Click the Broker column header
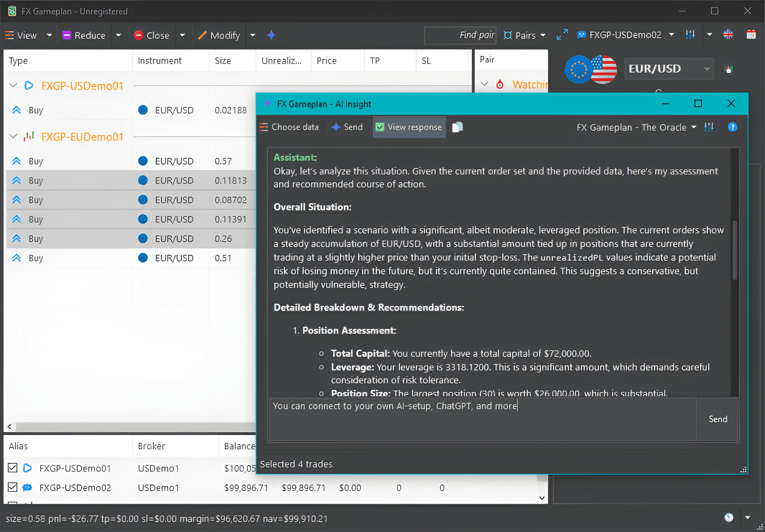Screen dimensions: 765x532 (x=175, y=446)
